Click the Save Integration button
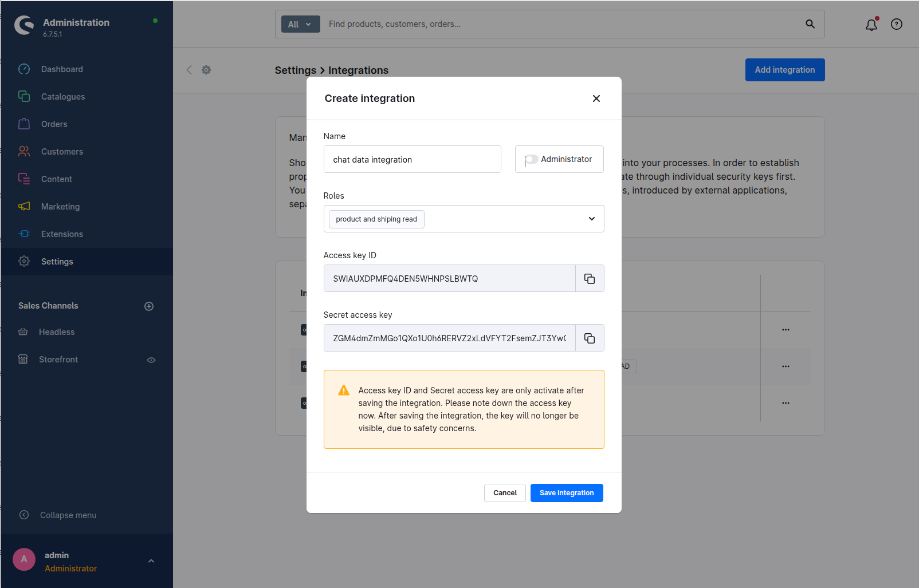 pos(566,492)
